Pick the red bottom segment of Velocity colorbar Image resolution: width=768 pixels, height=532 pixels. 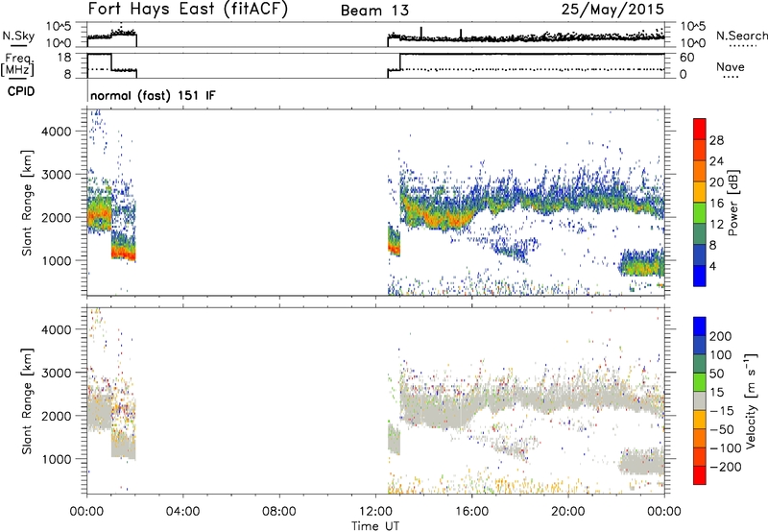pyautogui.click(x=700, y=475)
